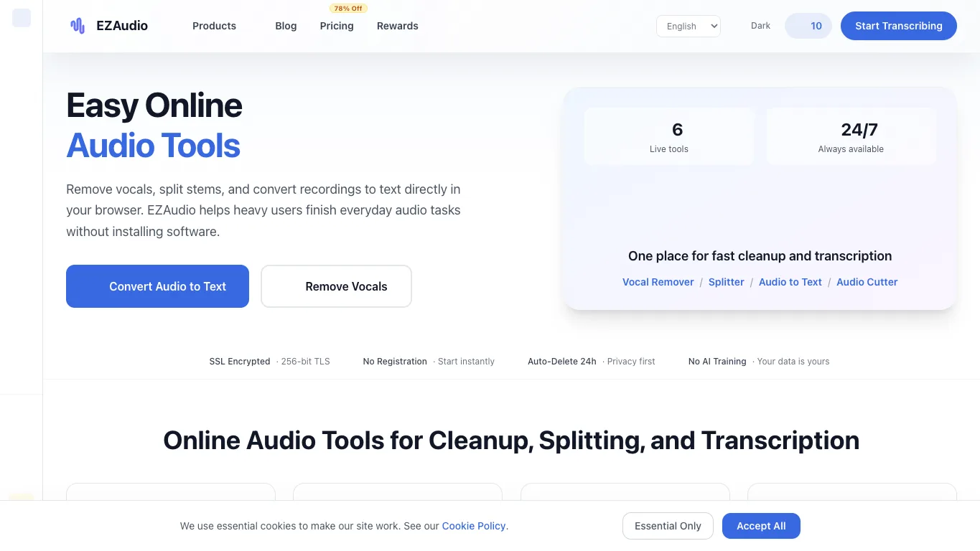Click Convert Audio to Text button
The image size is (980, 551).
coord(157,286)
